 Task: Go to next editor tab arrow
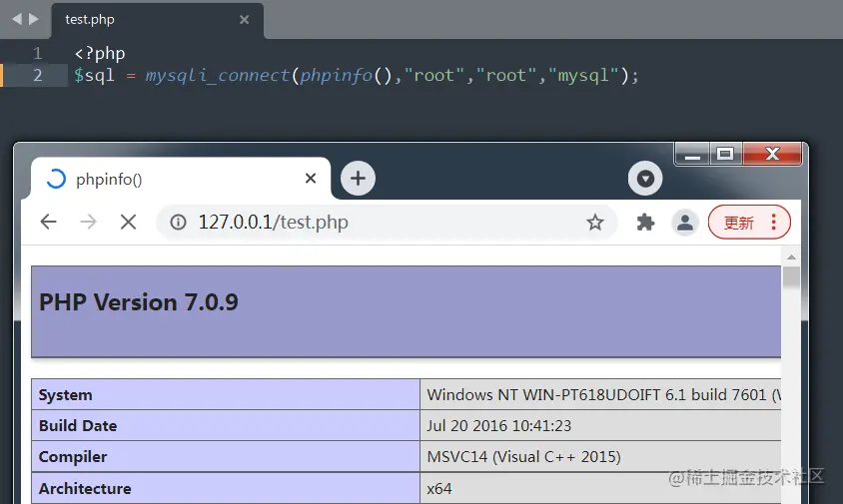(33, 19)
